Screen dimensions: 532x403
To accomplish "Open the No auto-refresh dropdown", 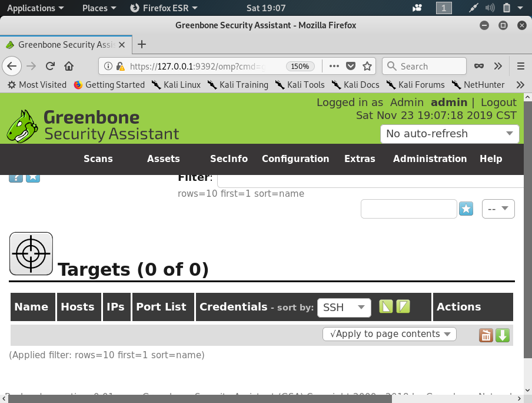I will click(450, 134).
